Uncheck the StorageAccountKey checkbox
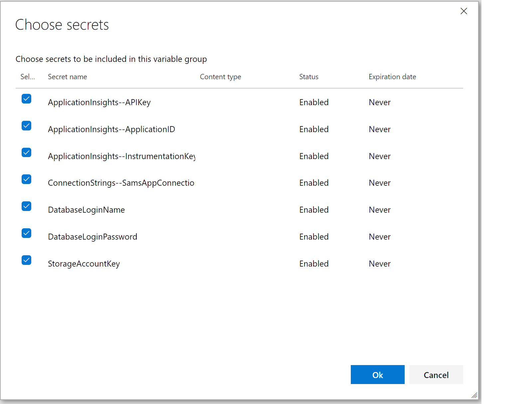 tap(26, 260)
